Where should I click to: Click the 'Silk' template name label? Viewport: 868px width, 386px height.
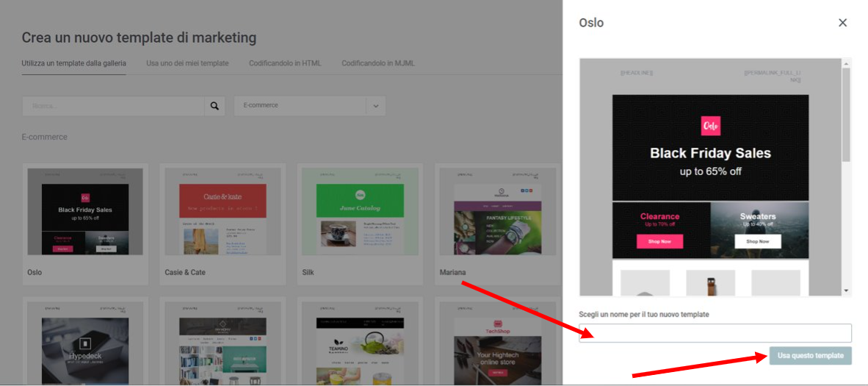pyautogui.click(x=308, y=272)
